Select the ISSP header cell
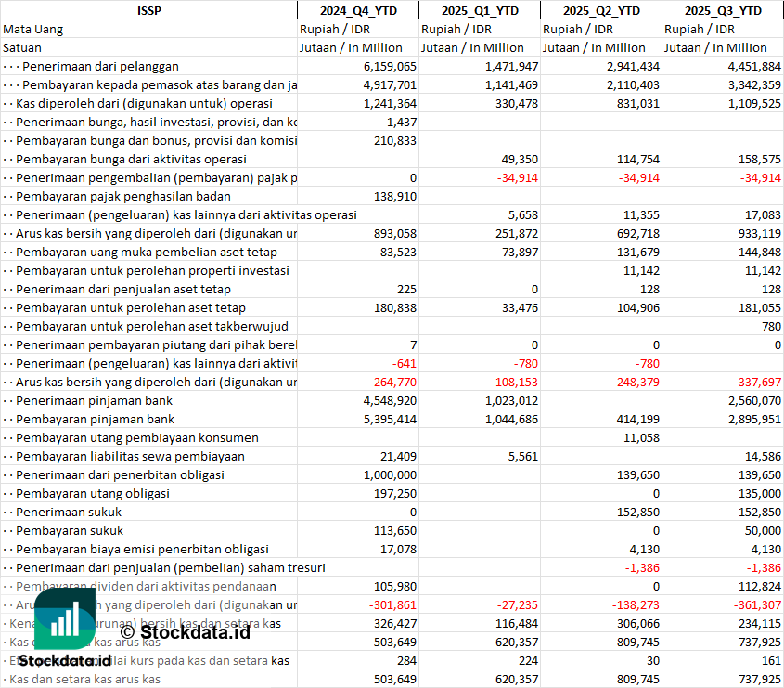 click(149, 10)
